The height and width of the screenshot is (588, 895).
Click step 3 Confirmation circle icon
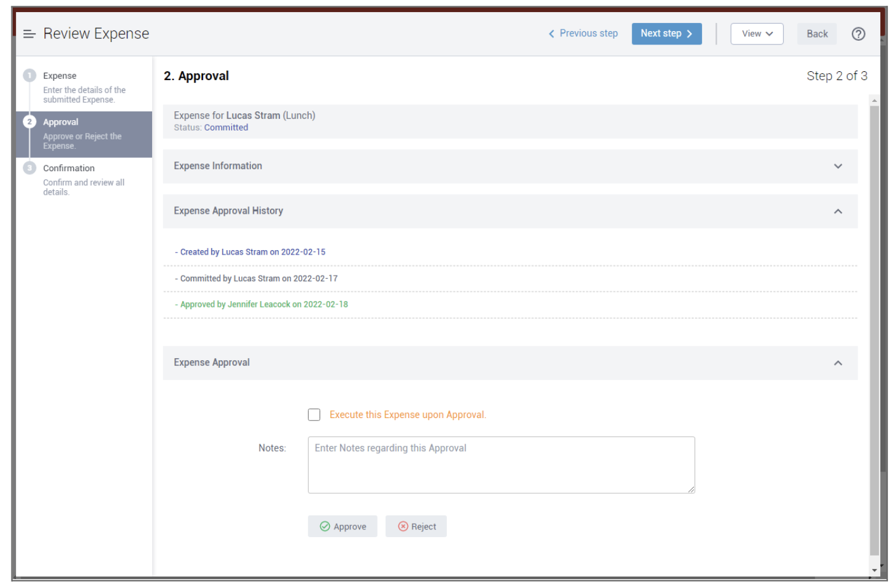[29, 168]
